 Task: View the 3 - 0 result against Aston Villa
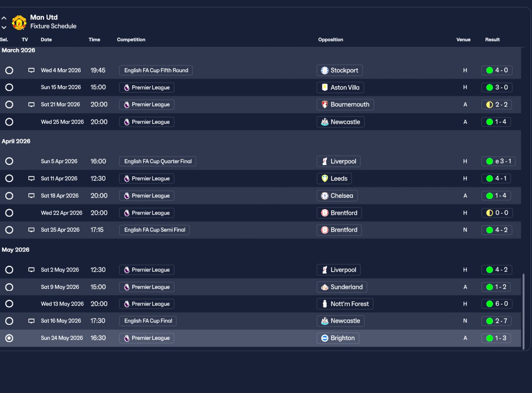pos(497,87)
